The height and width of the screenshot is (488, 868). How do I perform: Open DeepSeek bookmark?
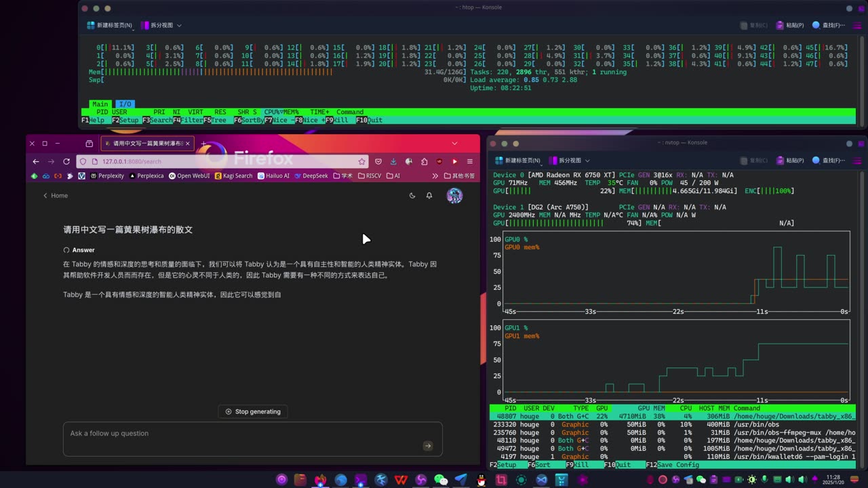coord(311,176)
